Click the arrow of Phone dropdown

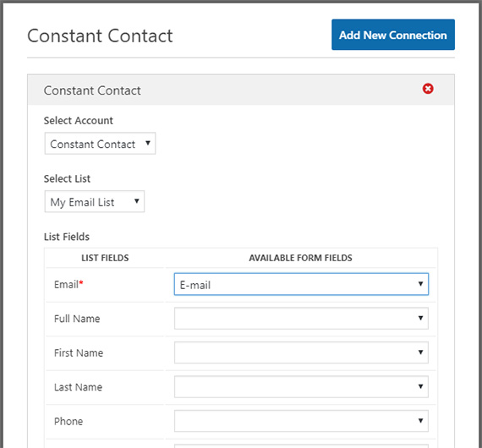pyautogui.click(x=420, y=420)
